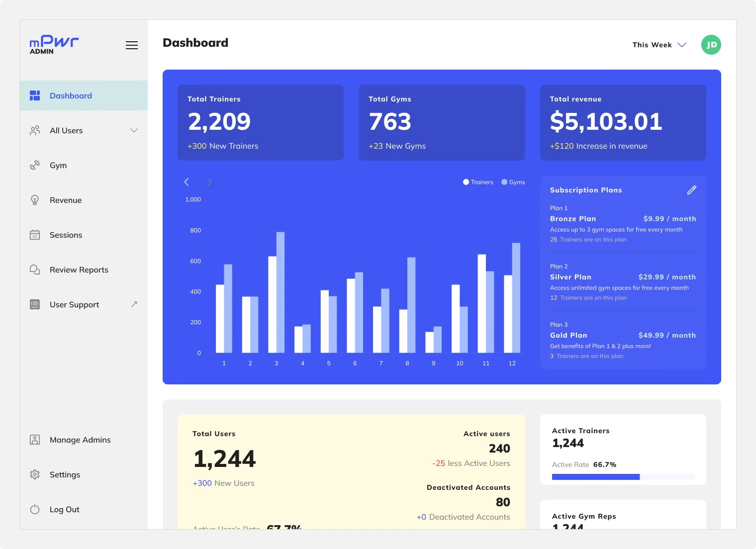Click the Total Users count 1,244
The width and height of the screenshot is (756, 549).
pyautogui.click(x=225, y=458)
